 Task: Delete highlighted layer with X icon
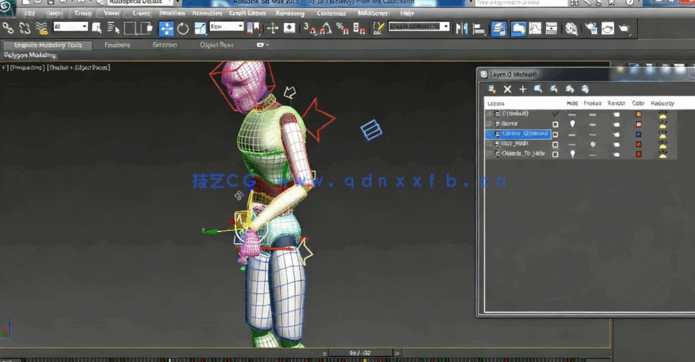pos(508,89)
